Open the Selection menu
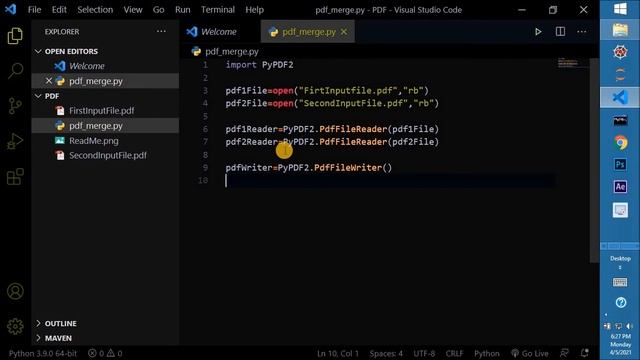640x360 pixels. point(95,10)
